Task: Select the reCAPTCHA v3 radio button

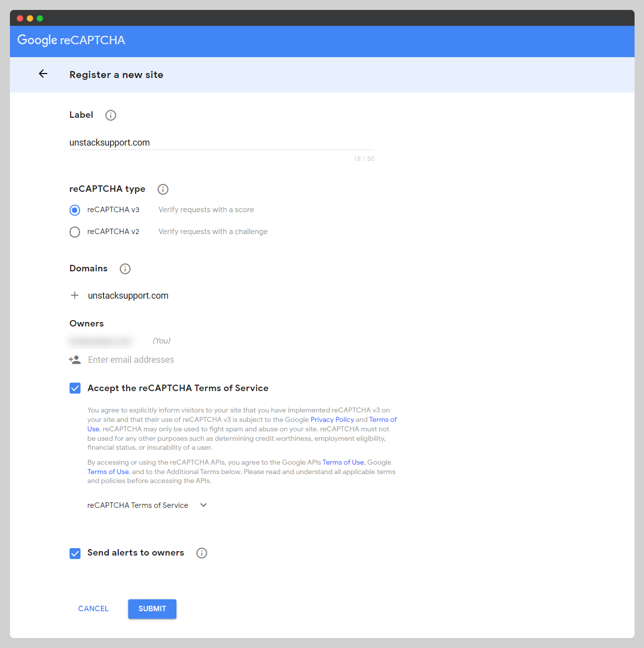Action: pos(75,210)
